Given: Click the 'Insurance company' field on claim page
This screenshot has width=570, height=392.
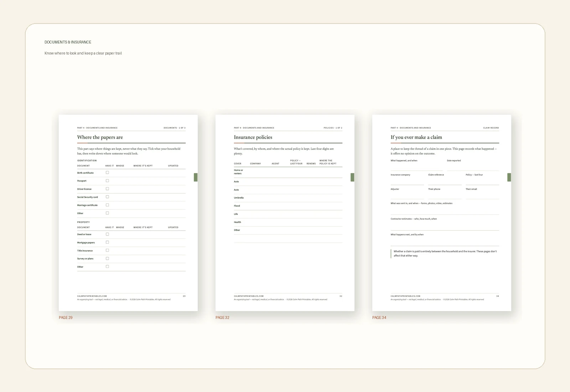Looking at the screenshot, I should tap(407, 179).
